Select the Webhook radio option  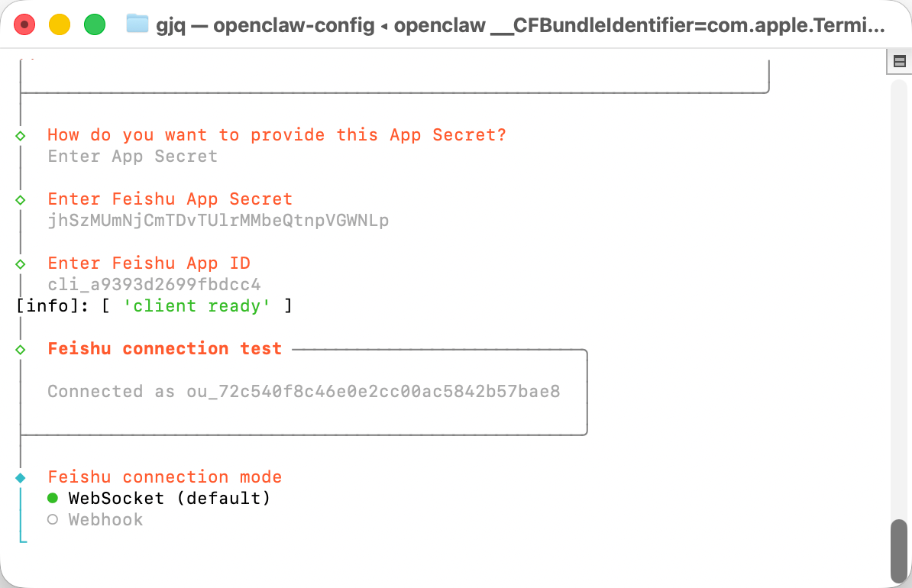pyautogui.click(x=53, y=519)
